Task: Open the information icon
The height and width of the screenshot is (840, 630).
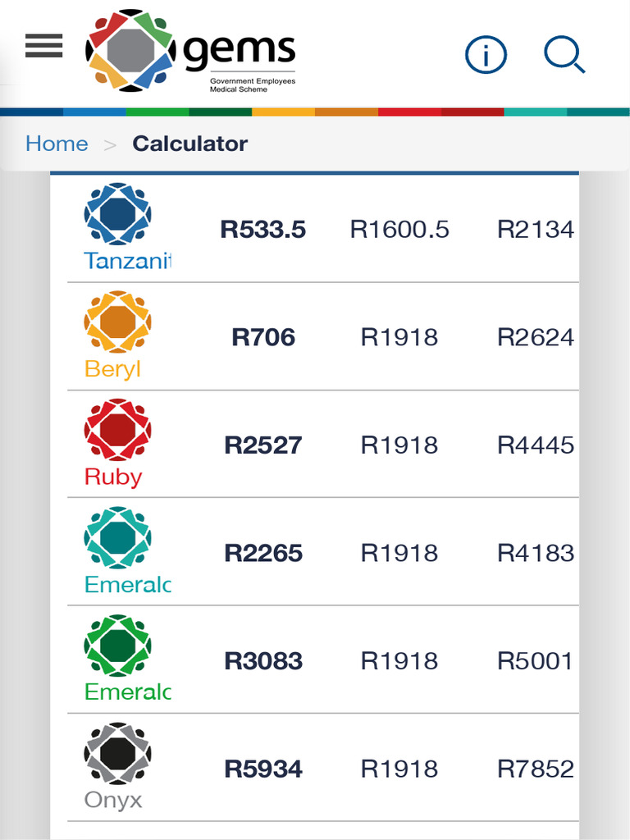Action: click(486, 55)
